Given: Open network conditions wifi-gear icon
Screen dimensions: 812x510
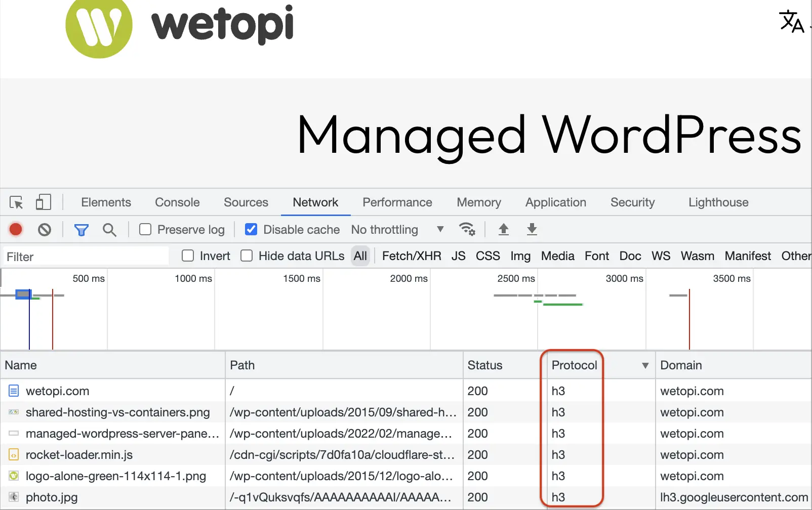Looking at the screenshot, I should point(467,229).
